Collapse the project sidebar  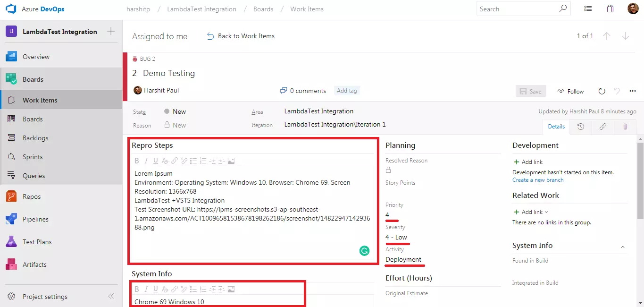(111, 296)
